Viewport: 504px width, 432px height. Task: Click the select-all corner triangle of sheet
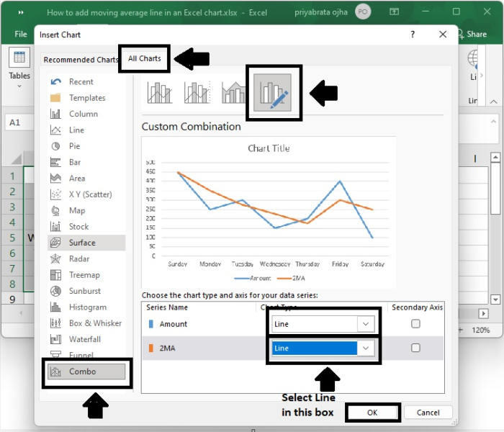pyautogui.click(x=16, y=158)
